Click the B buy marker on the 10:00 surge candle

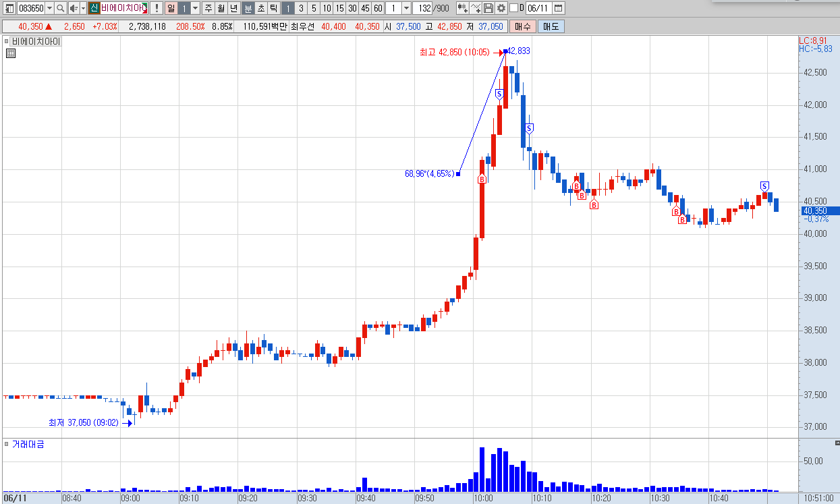point(482,179)
